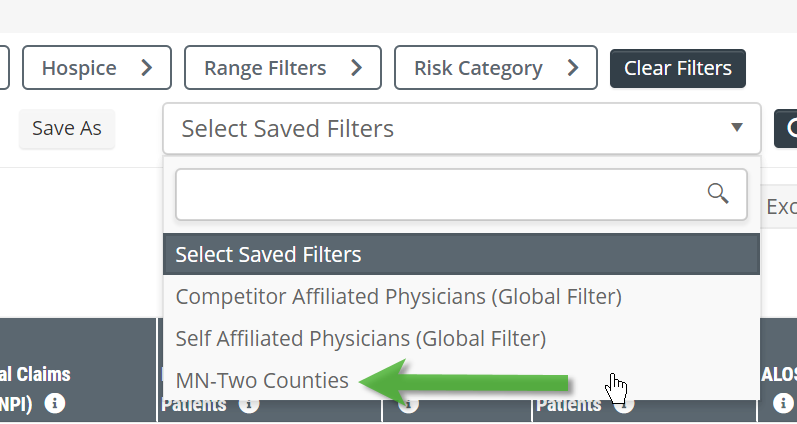The width and height of the screenshot is (797, 424).
Task: Click chevron arrow on Range Filters button
Action: coord(356,68)
